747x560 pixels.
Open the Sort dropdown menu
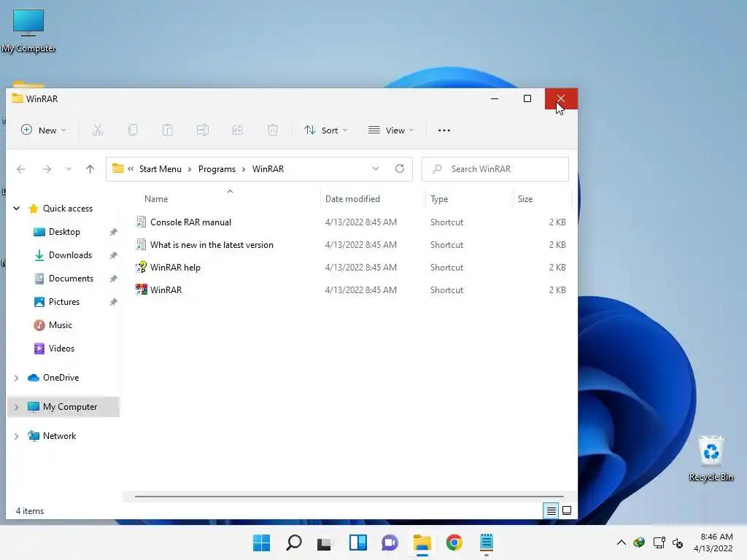click(326, 130)
